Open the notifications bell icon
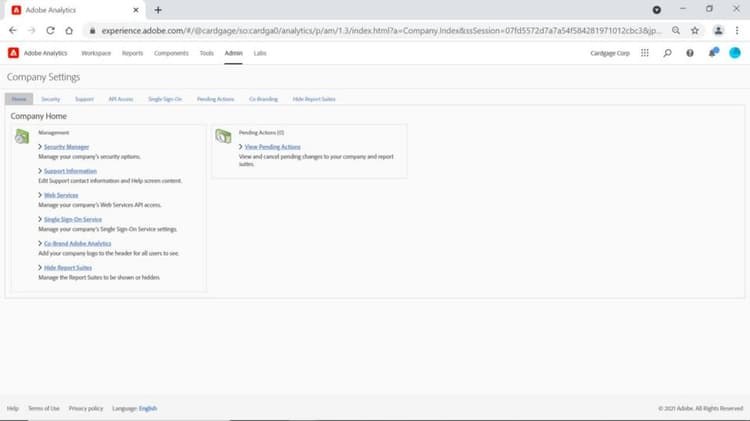Screen dimensions: 750x421 tap(713, 53)
